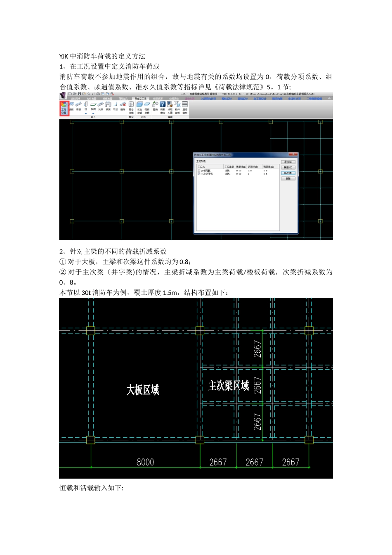This screenshot has height=555, width=392.
Task: Expand the 板间 tool dropdown arrow
Action: coord(93,114)
